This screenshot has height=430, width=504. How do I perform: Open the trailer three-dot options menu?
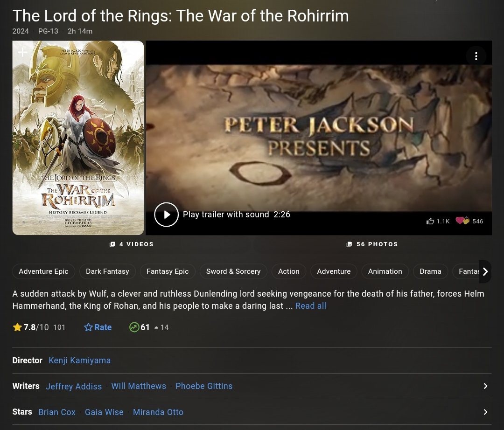tap(476, 56)
